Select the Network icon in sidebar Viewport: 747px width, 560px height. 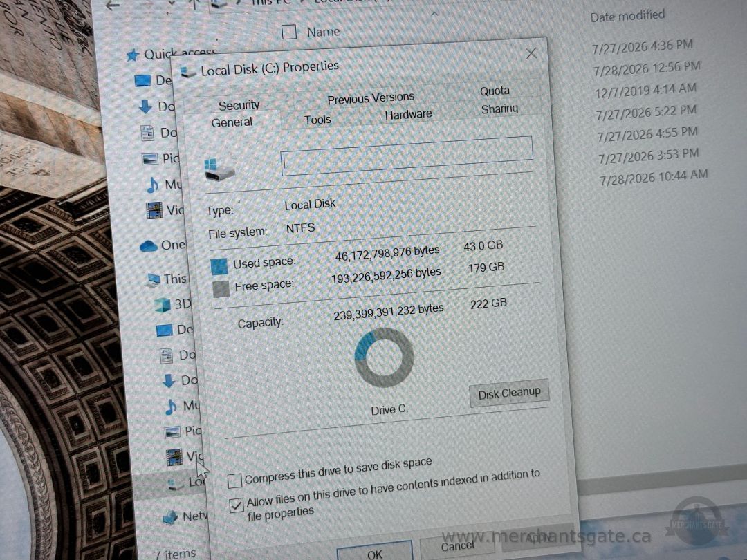pyautogui.click(x=170, y=517)
